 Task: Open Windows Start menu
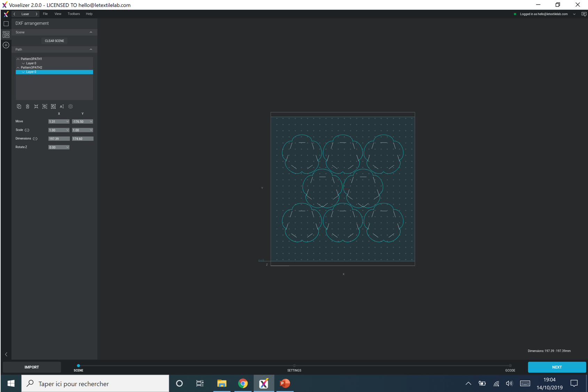(11, 384)
